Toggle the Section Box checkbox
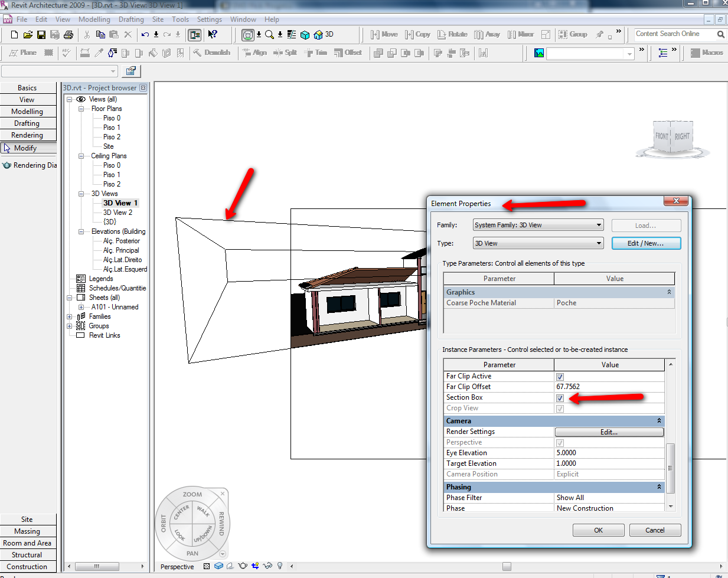728x578 pixels. [x=560, y=398]
